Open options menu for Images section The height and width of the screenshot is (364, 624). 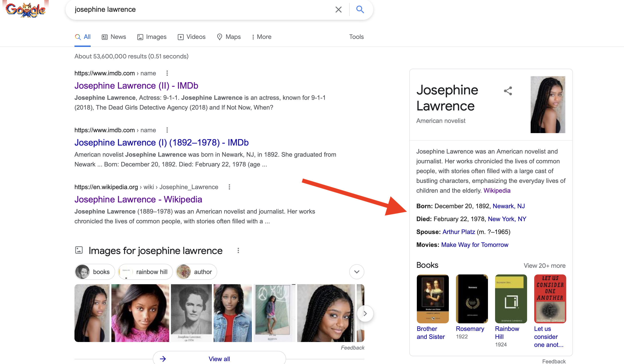coord(238,251)
